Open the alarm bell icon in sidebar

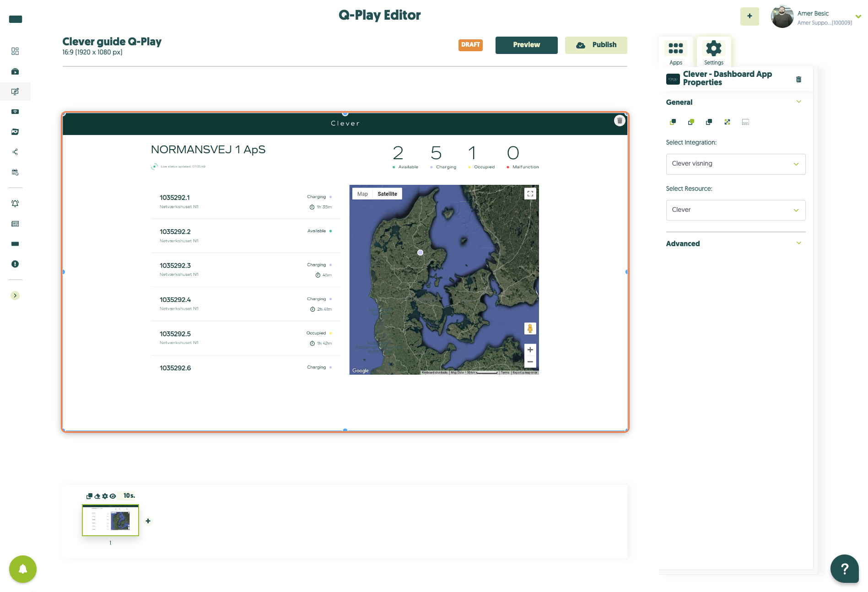15,204
